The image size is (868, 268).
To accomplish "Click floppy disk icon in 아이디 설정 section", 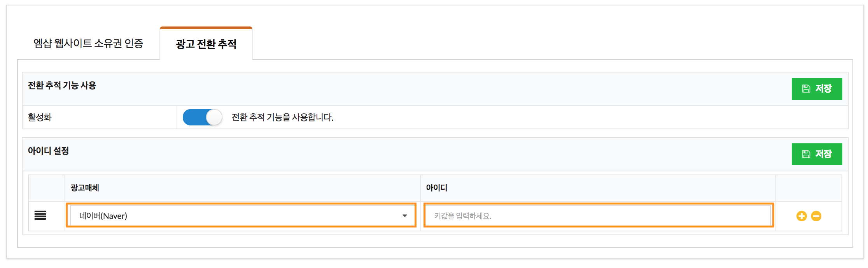I will (x=806, y=154).
